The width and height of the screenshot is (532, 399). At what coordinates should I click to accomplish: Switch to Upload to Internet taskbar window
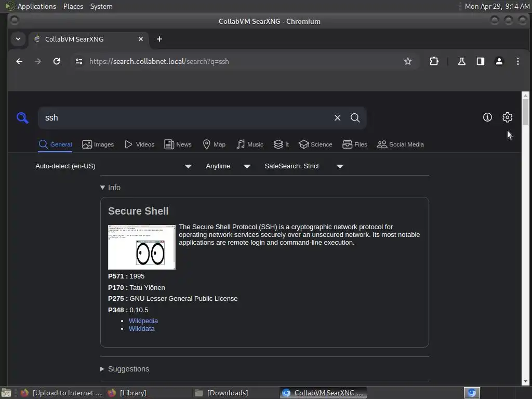coord(61,393)
